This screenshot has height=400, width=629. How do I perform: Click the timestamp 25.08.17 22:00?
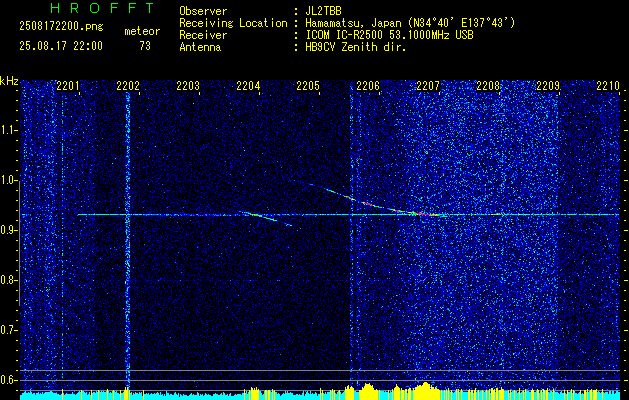[61, 46]
